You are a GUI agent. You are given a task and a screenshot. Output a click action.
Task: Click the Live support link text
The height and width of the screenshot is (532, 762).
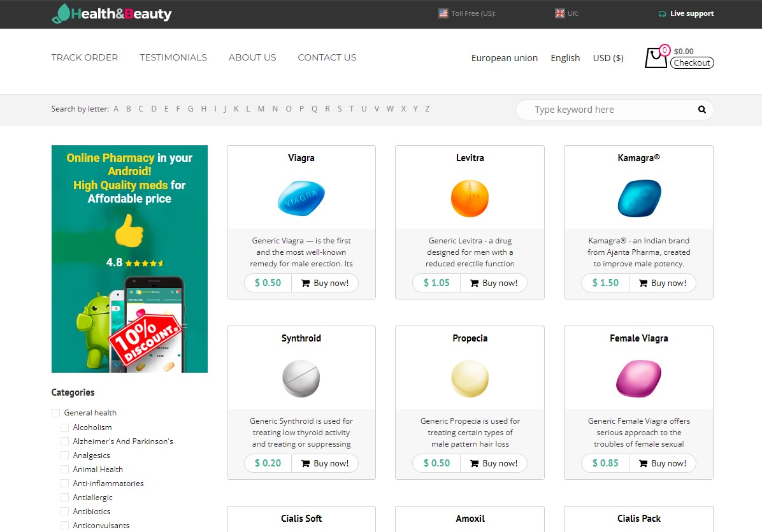click(692, 13)
